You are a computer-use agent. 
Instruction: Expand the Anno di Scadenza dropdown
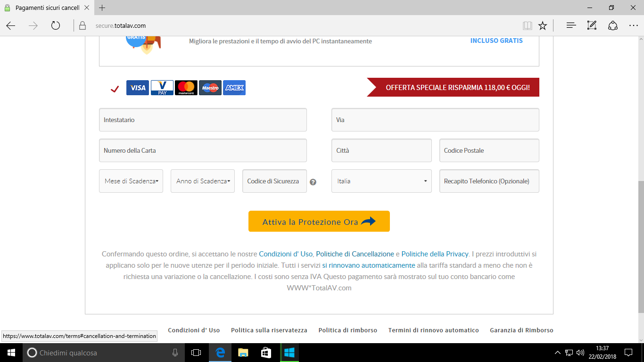pos(202,181)
